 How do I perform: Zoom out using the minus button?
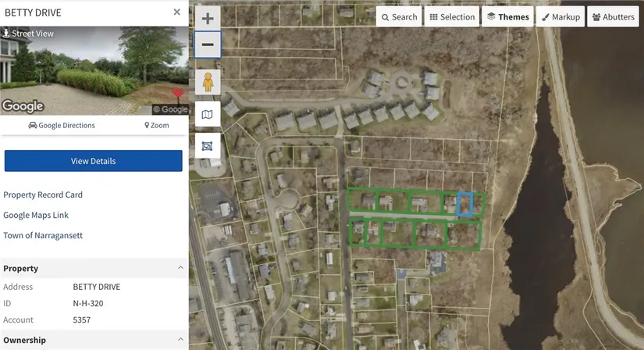tap(208, 45)
